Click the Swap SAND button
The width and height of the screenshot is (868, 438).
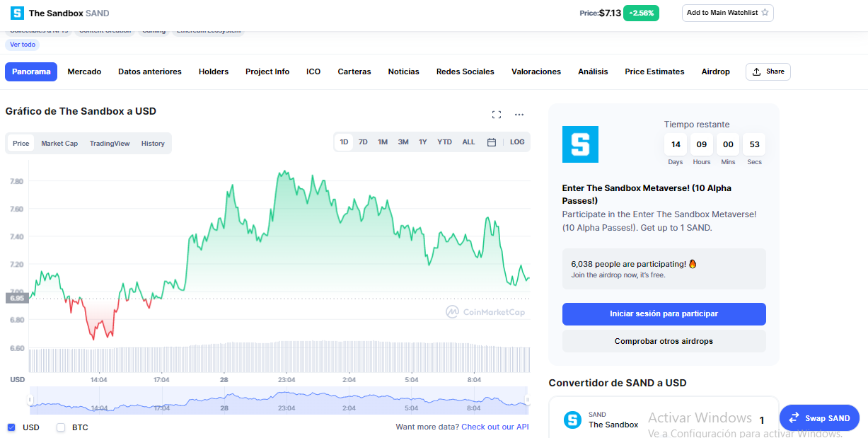point(819,418)
